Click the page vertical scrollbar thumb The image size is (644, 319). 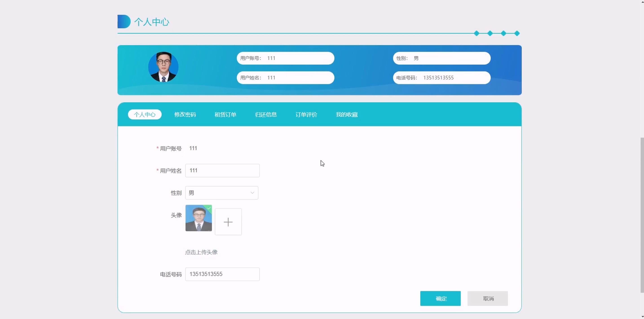642,215
